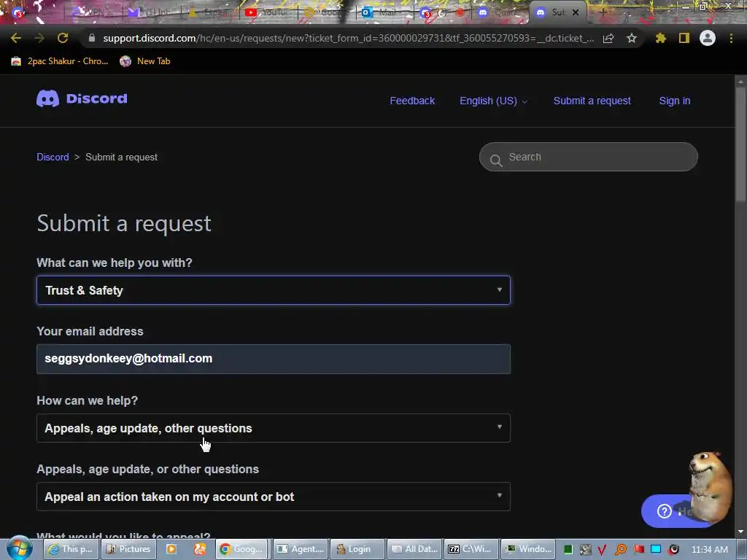
Task: Open the Agent taskbar button
Action: click(300, 549)
